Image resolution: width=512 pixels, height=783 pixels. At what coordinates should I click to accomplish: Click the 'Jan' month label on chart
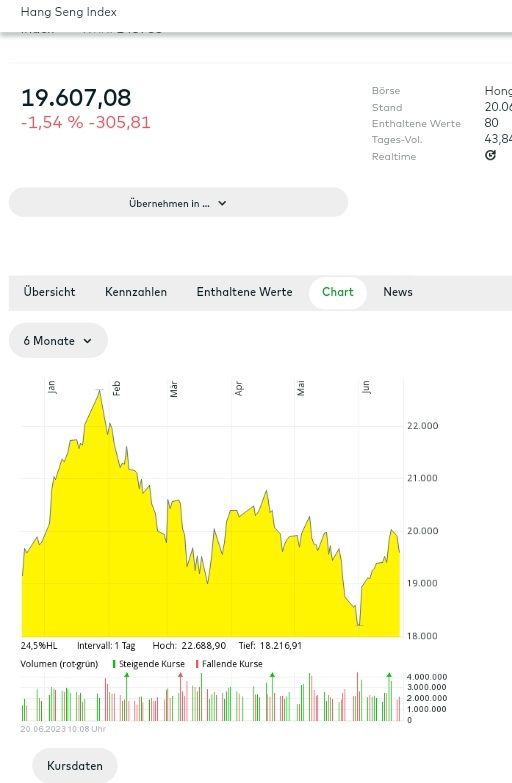(52, 387)
